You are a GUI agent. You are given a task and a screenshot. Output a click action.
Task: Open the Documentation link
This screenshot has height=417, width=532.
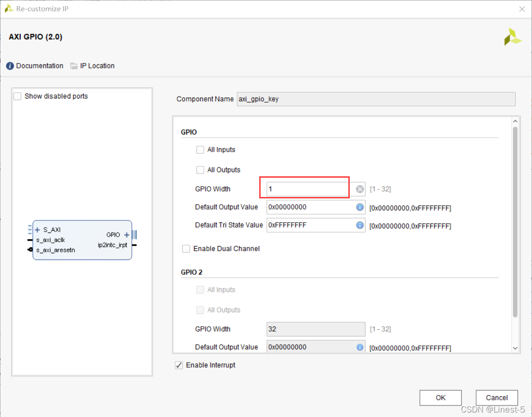[x=40, y=66]
